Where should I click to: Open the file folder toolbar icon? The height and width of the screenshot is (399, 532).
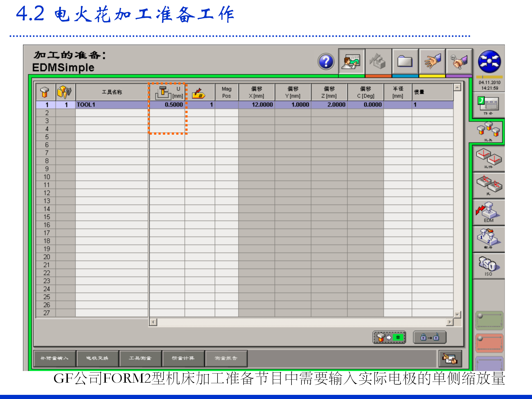coord(405,62)
